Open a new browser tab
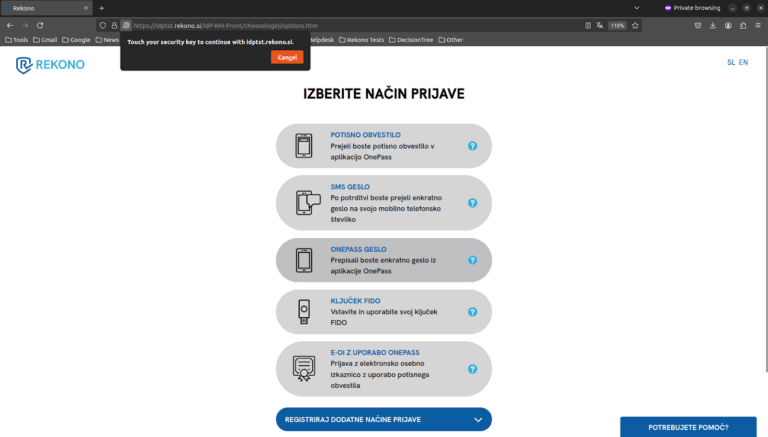Screen dimensions: 768x437 (102, 8)
